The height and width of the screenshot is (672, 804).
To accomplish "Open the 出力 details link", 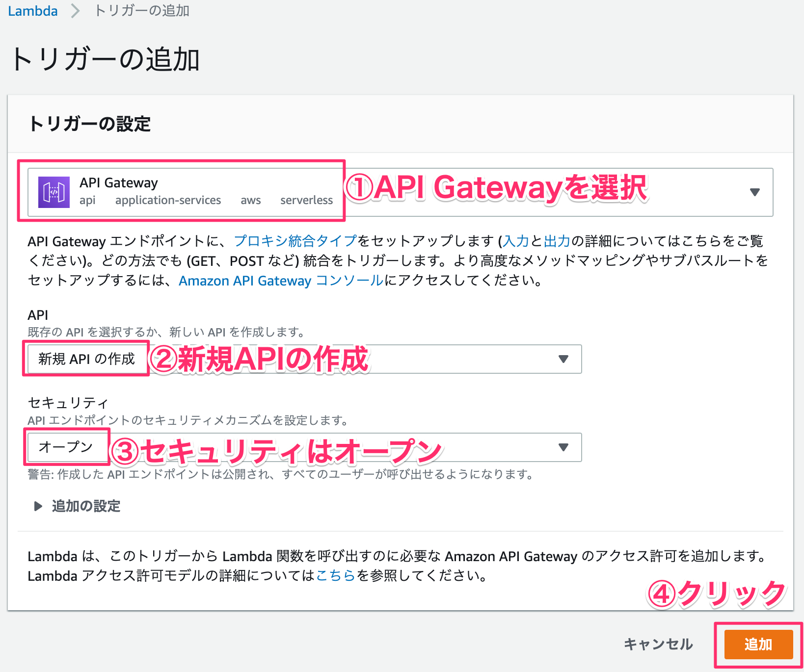I will pyautogui.click(x=557, y=241).
